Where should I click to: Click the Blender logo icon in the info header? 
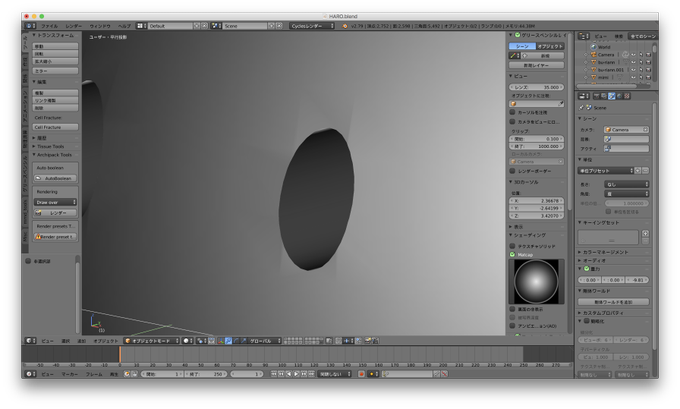point(345,26)
